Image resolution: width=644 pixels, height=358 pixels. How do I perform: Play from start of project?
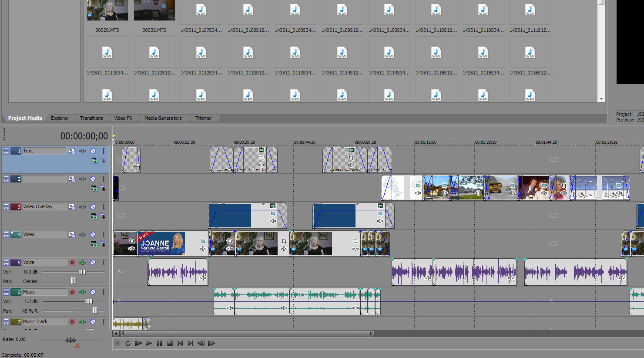[138, 343]
